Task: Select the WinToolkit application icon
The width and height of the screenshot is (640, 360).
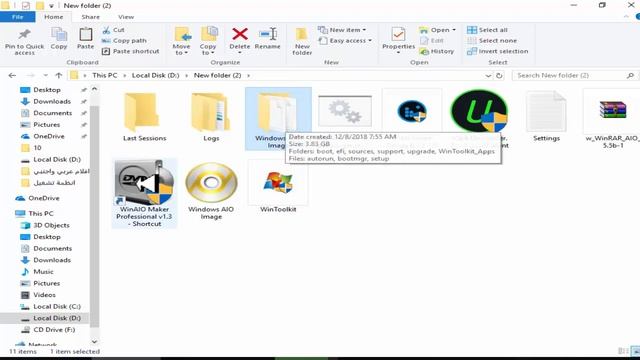Action: click(278, 186)
